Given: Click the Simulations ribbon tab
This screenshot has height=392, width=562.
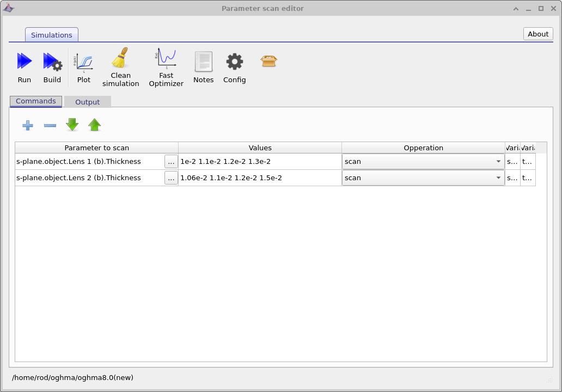Looking at the screenshot, I should pyautogui.click(x=51, y=34).
